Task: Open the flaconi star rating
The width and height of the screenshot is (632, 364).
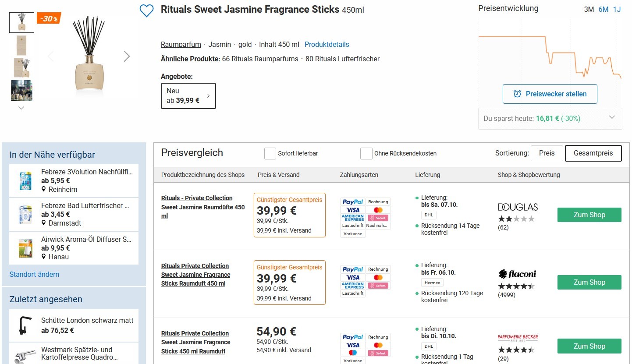Action: pyautogui.click(x=516, y=286)
